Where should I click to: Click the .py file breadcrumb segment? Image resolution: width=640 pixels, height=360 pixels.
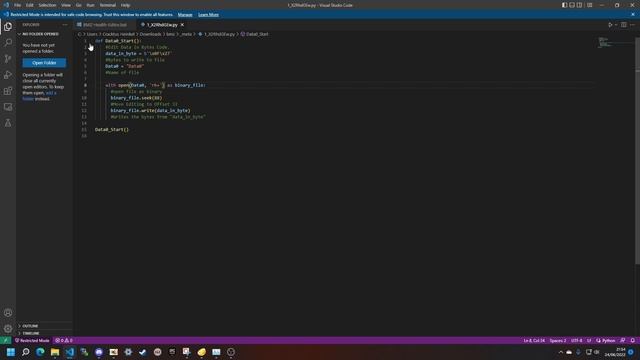(x=219, y=34)
